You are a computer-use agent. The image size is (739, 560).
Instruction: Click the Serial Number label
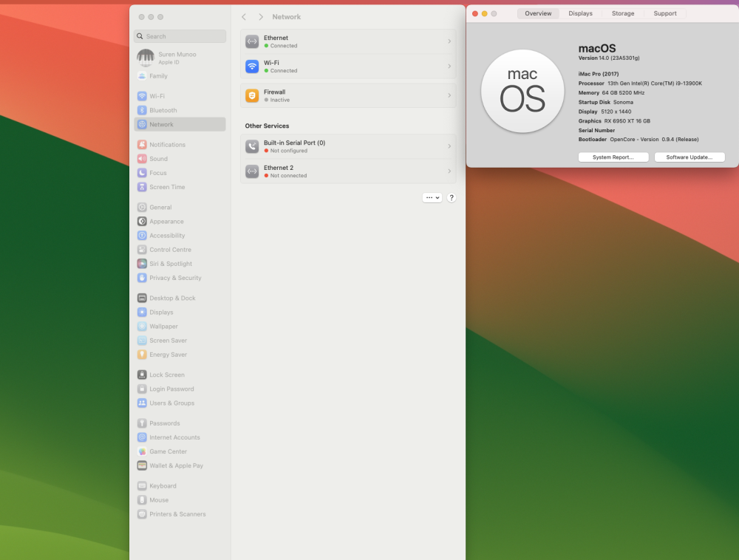coord(596,131)
